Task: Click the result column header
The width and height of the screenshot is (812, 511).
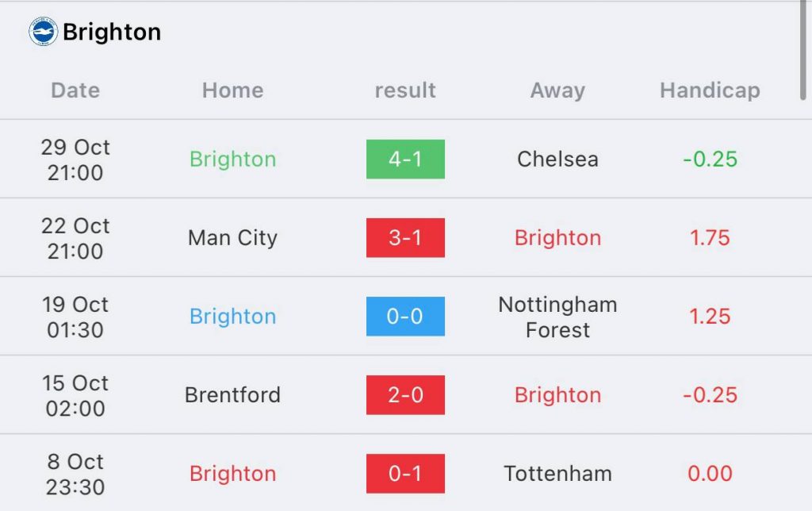Action: (405, 90)
